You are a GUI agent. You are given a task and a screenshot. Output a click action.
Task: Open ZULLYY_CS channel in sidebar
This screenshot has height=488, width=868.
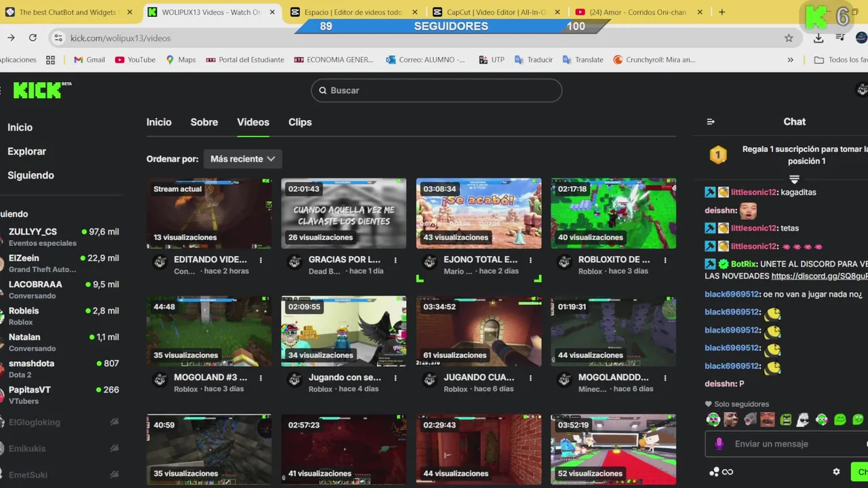[61, 237]
